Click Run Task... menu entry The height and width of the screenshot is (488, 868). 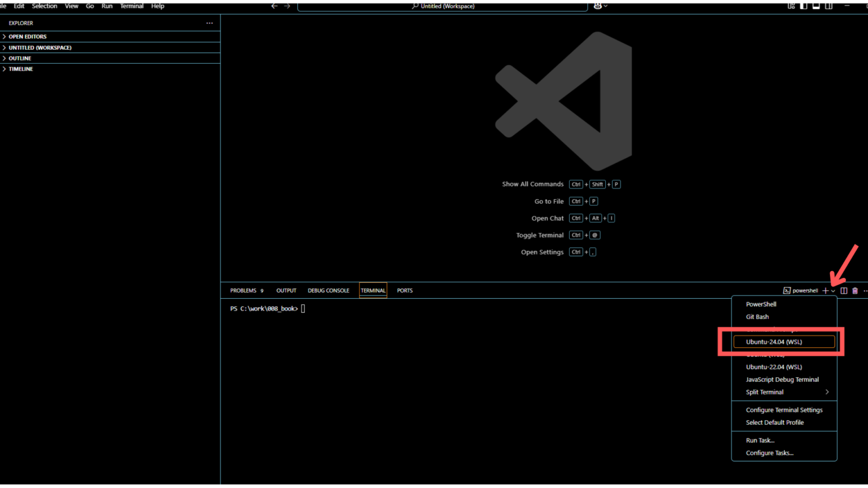tap(784, 441)
